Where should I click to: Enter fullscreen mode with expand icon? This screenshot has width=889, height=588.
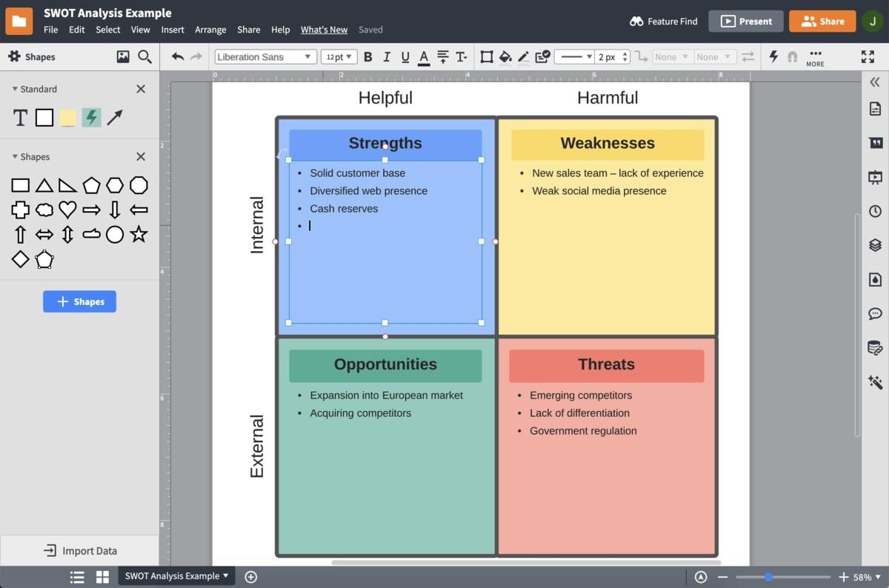pyautogui.click(x=868, y=57)
